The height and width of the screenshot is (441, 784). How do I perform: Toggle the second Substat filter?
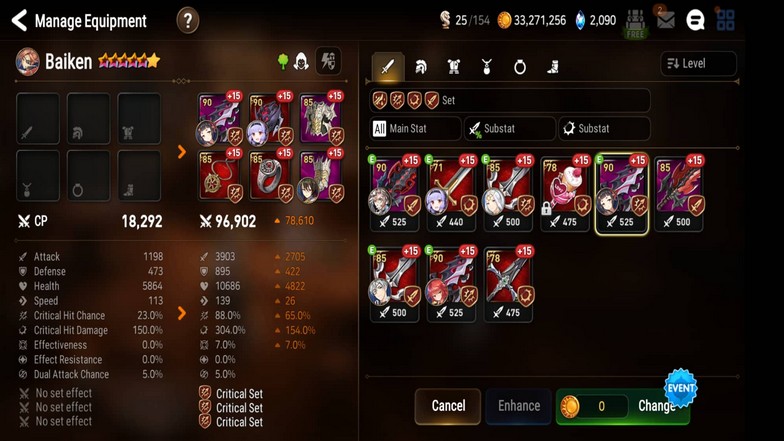coord(604,128)
